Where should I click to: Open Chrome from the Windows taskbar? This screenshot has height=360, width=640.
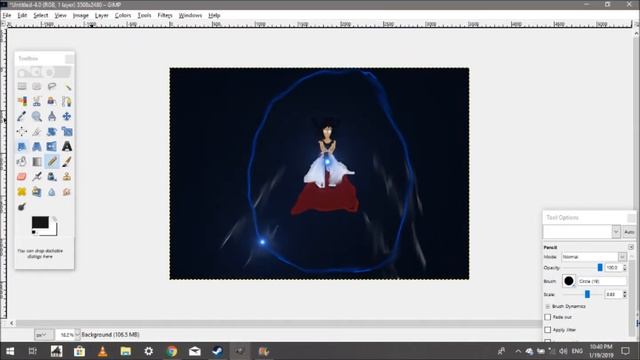click(172, 351)
